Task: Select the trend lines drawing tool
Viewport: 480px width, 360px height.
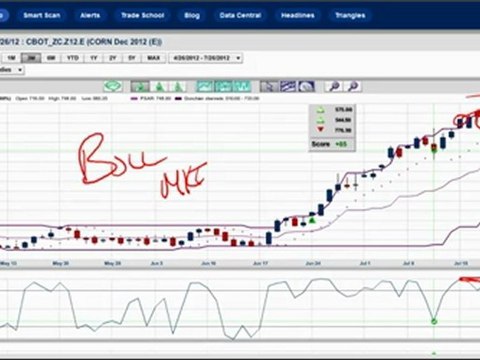Action: point(287,87)
